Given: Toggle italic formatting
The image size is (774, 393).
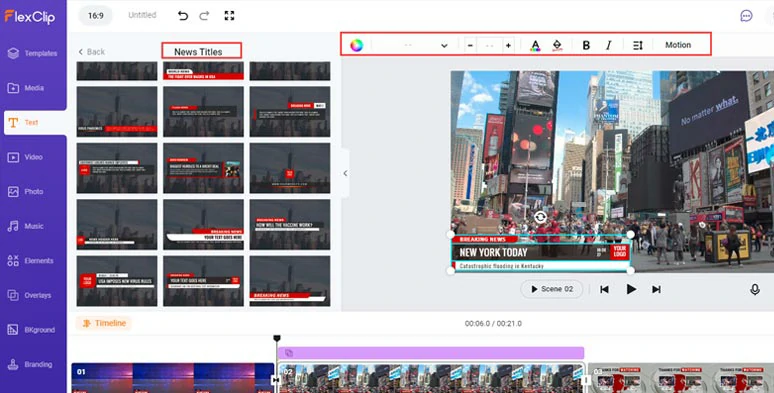Looking at the screenshot, I should (x=609, y=45).
